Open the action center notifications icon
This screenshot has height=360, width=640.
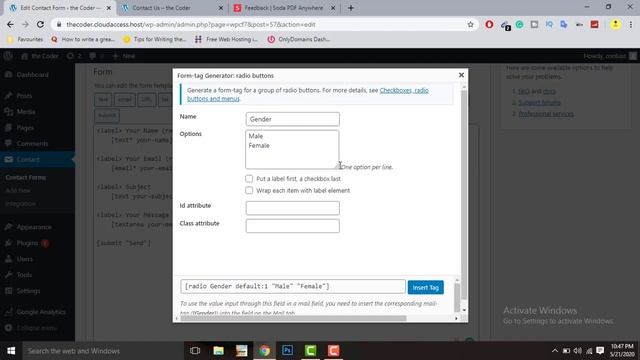(x=600, y=351)
